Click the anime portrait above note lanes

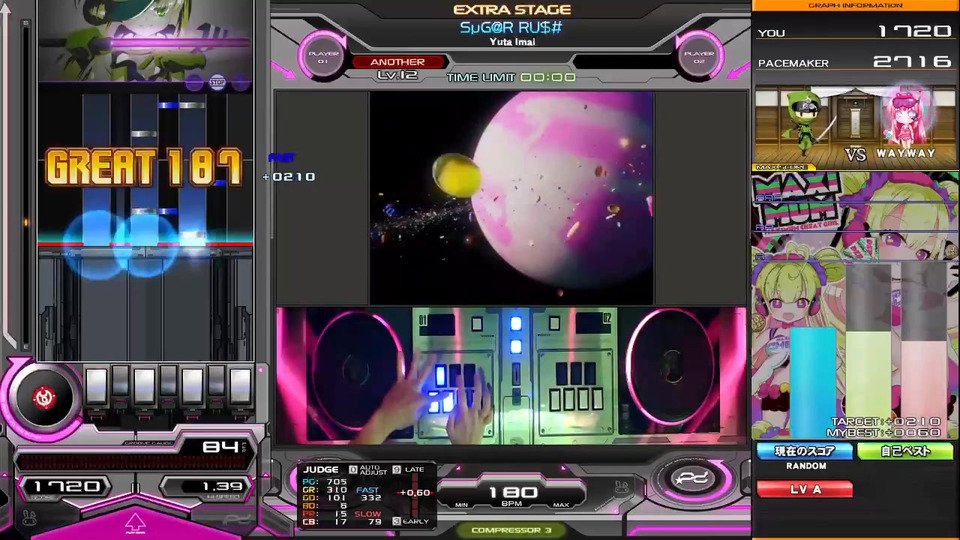point(145,40)
